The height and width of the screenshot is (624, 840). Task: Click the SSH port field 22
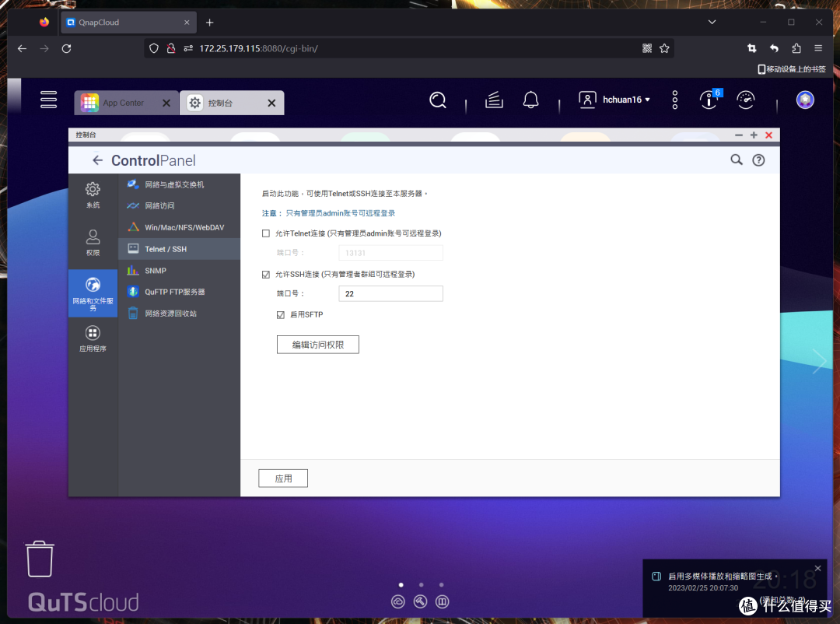390,294
